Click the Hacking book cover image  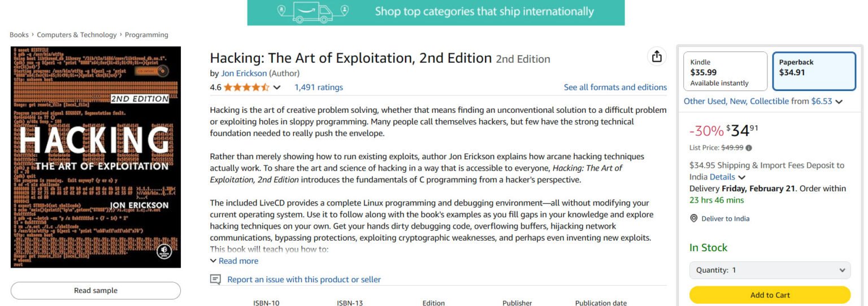coord(96,157)
